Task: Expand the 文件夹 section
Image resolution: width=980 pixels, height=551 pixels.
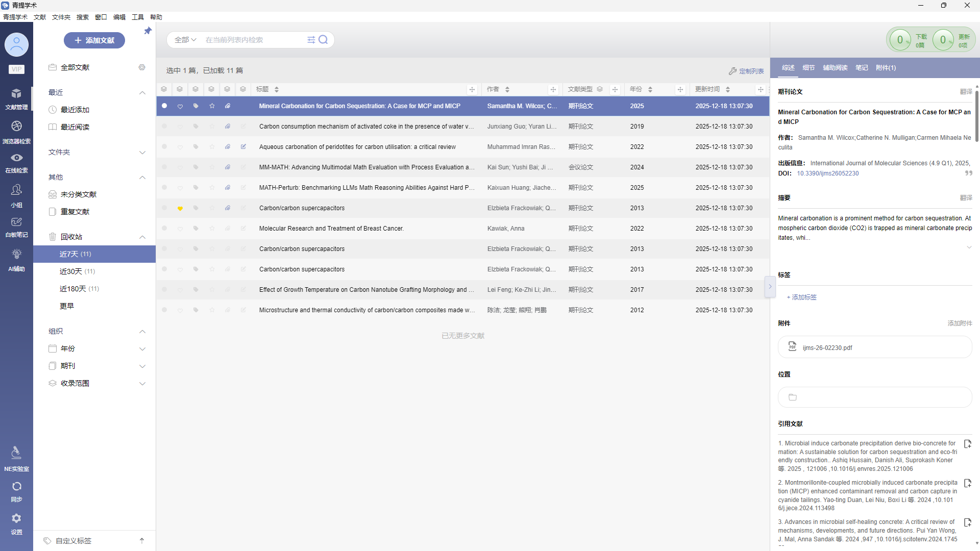Action: (x=142, y=152)
